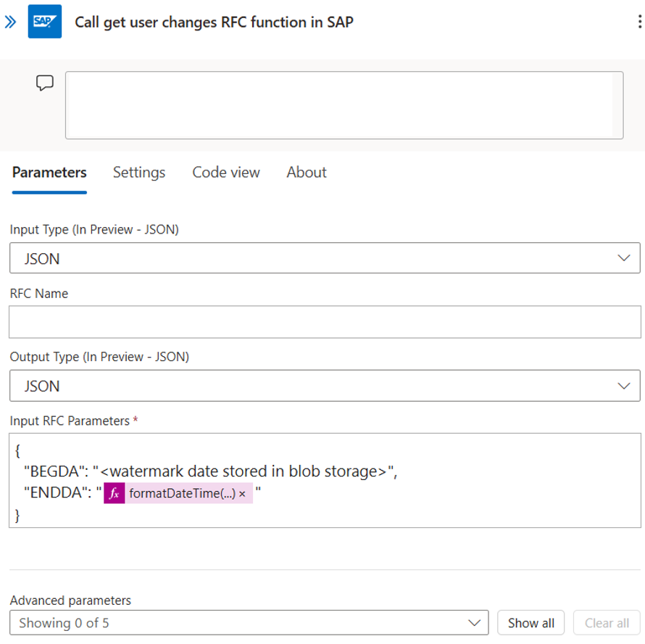
Task: Click the action title to rename it
Action: 214,22
